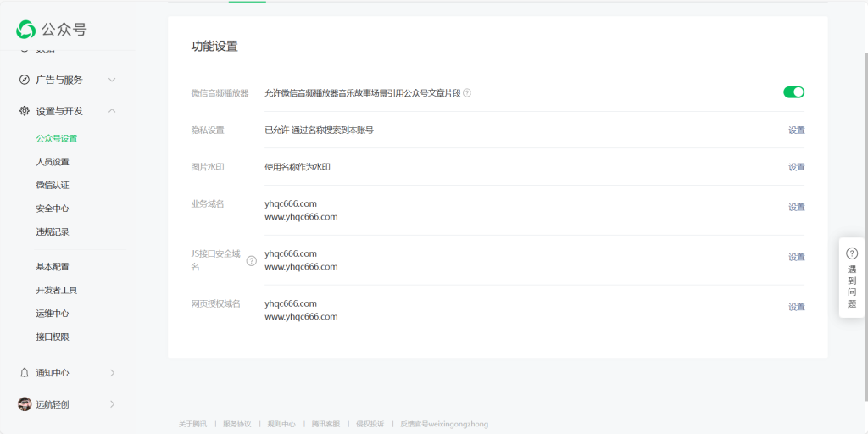
Task: Open 人员设置 in the sidebar
Action: coord(53,162)
